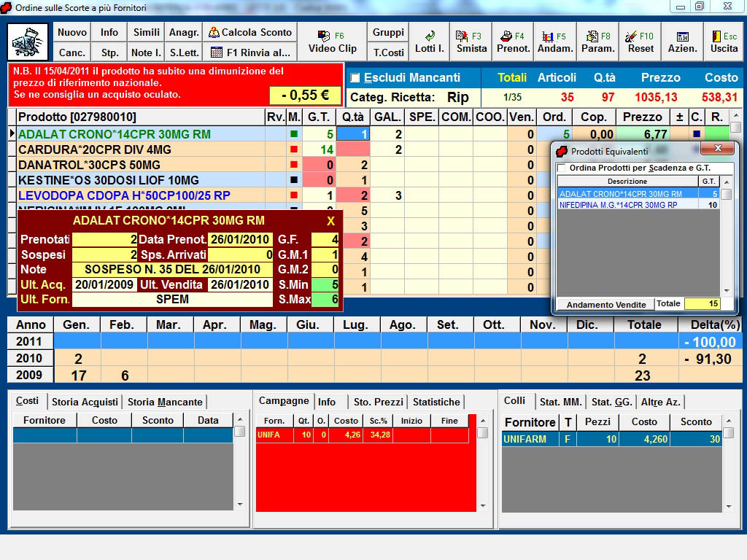Check Ordina Prodotti per Scadenza e G.T.

(x=561, y=168)
